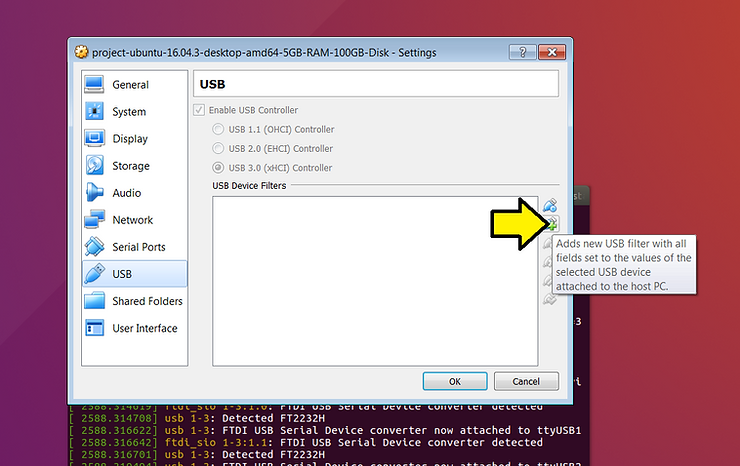Image resolution: width=740 pixels, height=466 pixels.
Task: Click inside the USB Device Filters list
Action: tap(375, 281)
